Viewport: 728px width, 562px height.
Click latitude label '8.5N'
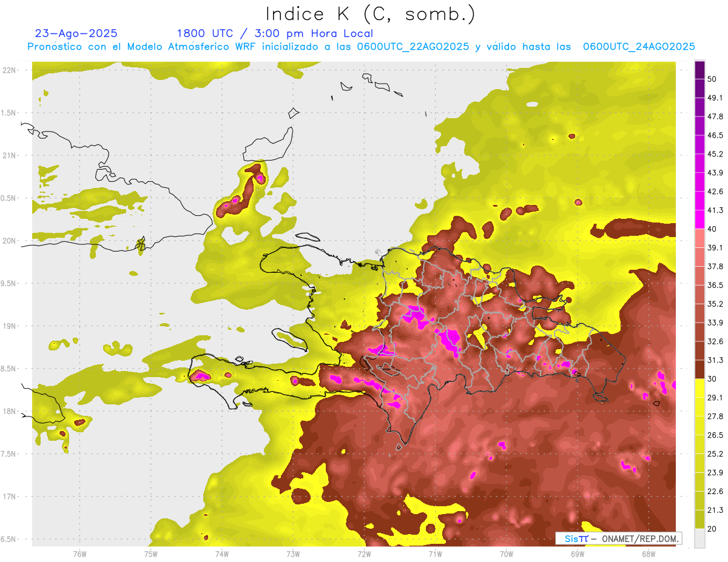[8, 369]
